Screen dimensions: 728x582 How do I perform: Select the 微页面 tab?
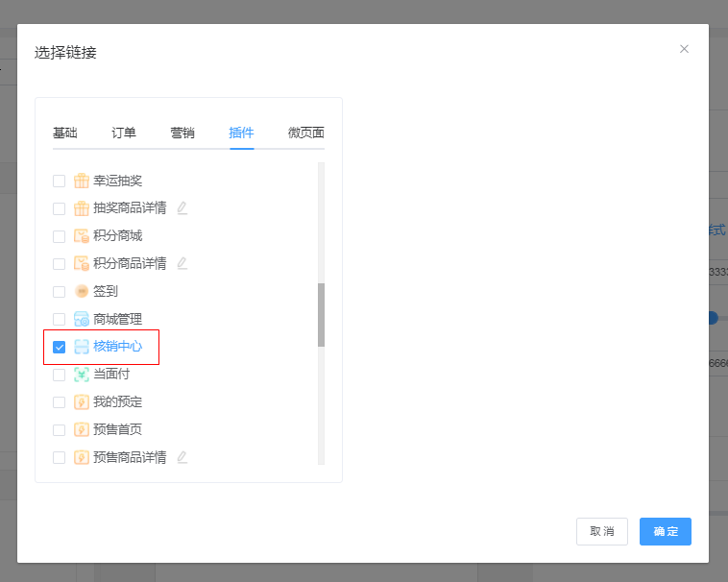tap(306, 133)
